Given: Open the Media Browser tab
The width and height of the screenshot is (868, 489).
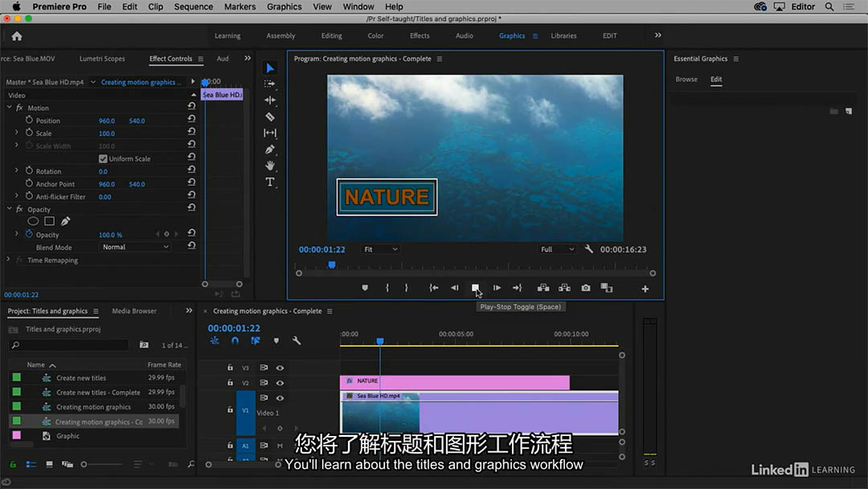Looking at the screenshot, I should (134, 310).
